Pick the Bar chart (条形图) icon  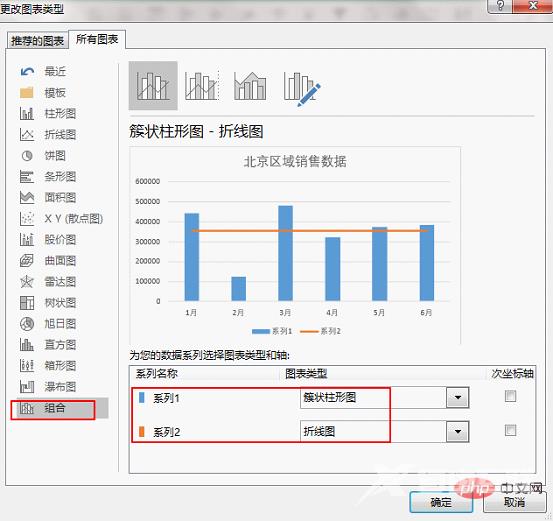27,176
